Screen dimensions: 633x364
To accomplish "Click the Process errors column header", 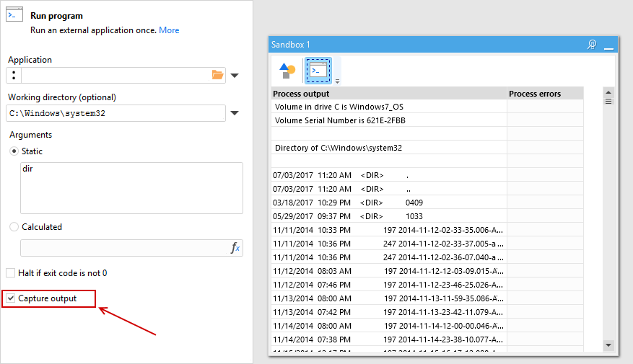I will [545, 94].
